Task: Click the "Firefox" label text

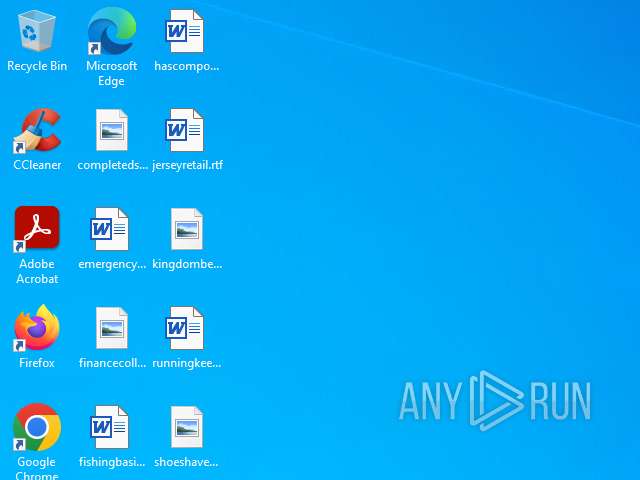Action: 37,363
